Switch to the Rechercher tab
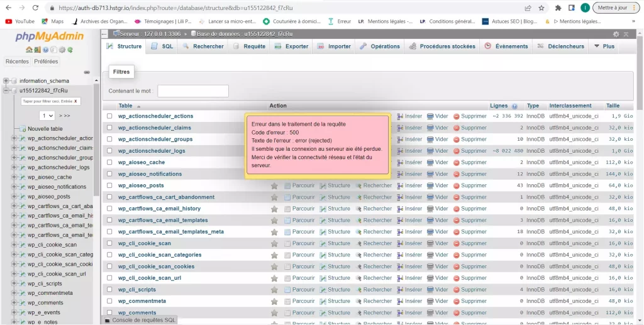The image size is (644, 325). [x=203, y=47]
